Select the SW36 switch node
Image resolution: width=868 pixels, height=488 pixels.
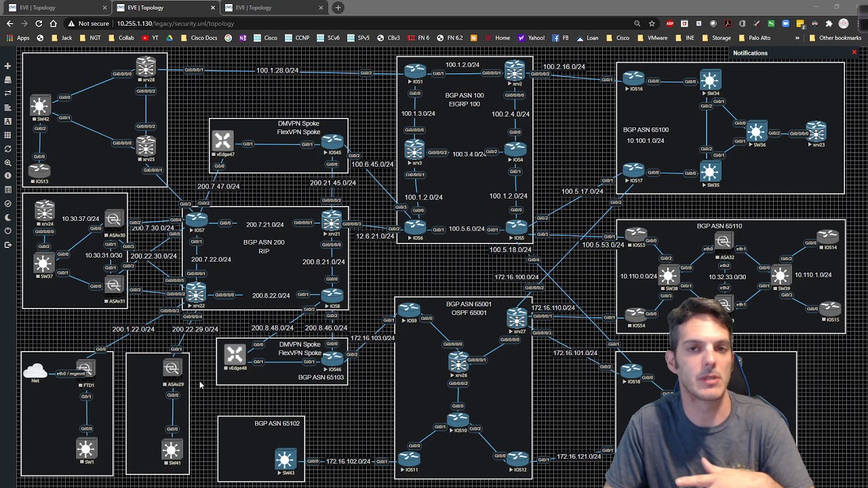coord(757,131)
